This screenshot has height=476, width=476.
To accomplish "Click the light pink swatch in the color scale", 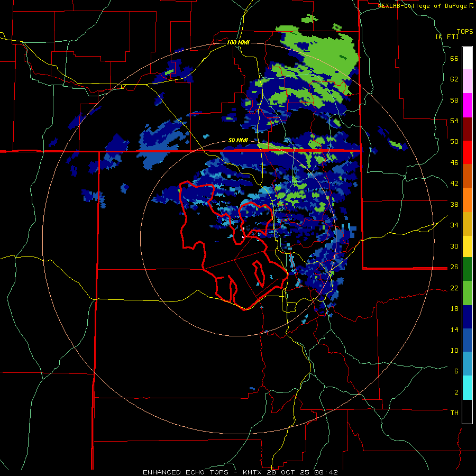I will 467,81.
